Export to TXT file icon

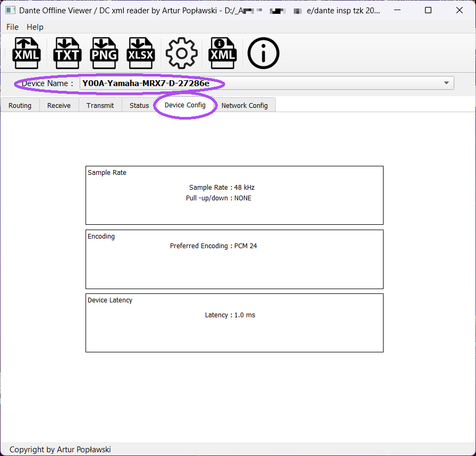(x=67, y=53)
